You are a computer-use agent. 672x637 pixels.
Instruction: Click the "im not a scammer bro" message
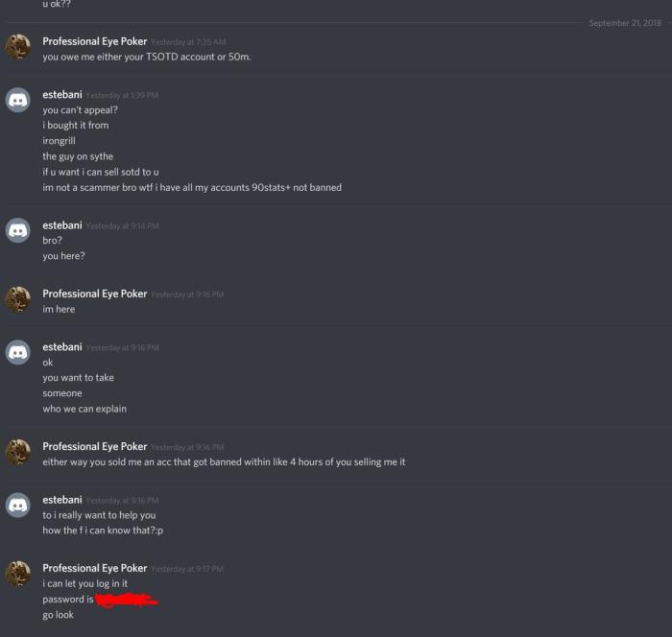[192, 188]
